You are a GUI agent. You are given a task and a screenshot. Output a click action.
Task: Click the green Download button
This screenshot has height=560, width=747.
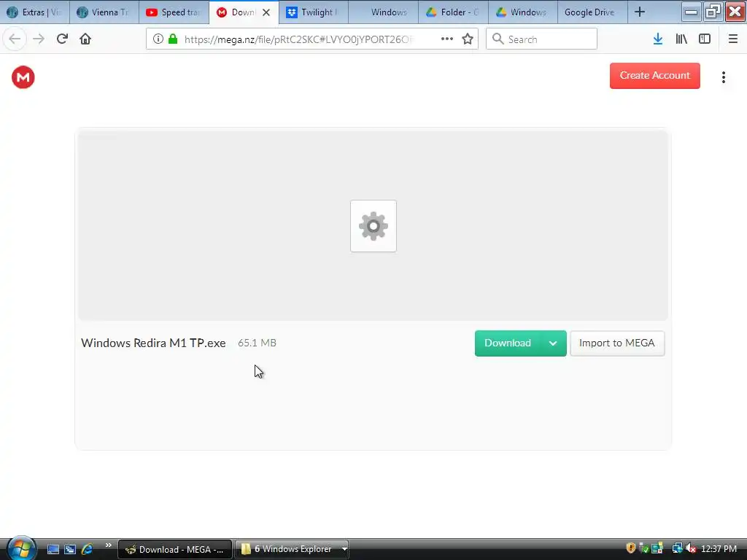pos(508,343)
